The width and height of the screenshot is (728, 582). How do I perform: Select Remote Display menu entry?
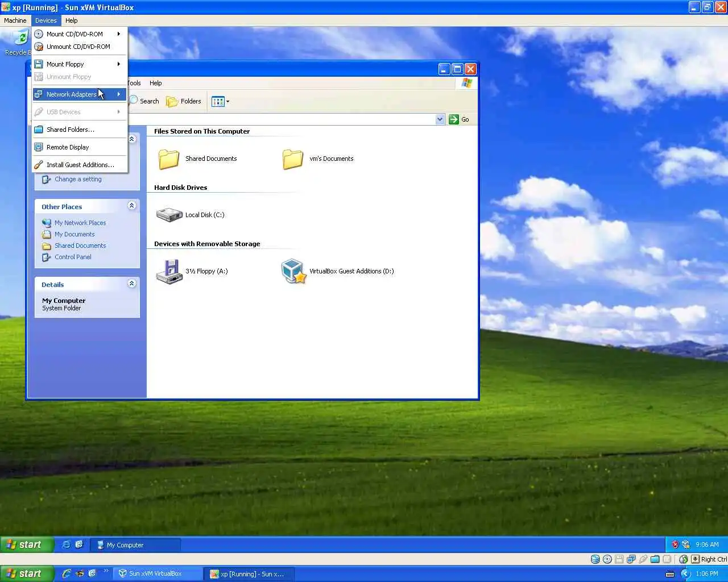click(79, 147)
